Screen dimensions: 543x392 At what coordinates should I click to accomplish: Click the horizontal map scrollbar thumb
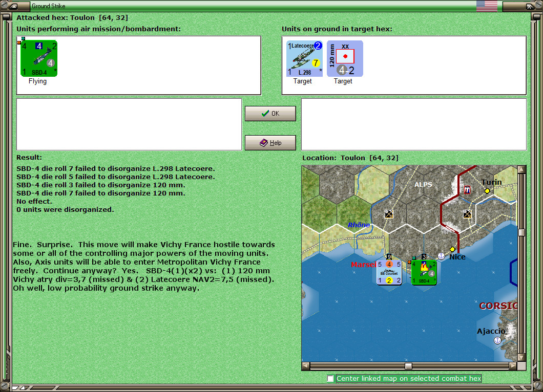409,366
